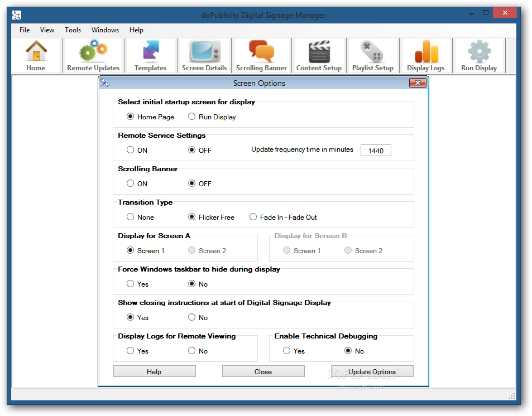Viewport: 532px width, 416px height.
Task: Click the window resize grip corner
Action: click(x=512, y=396)
